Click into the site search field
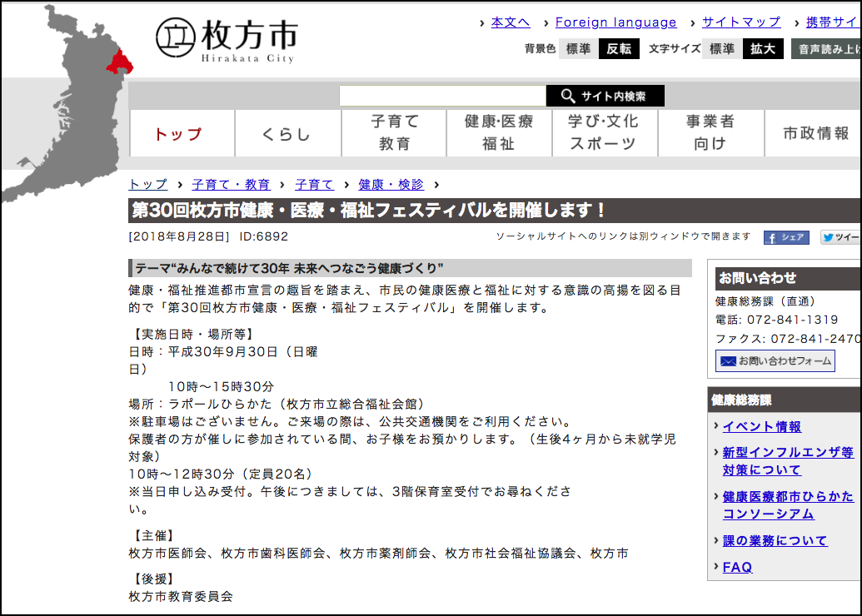 pos(442,96)
